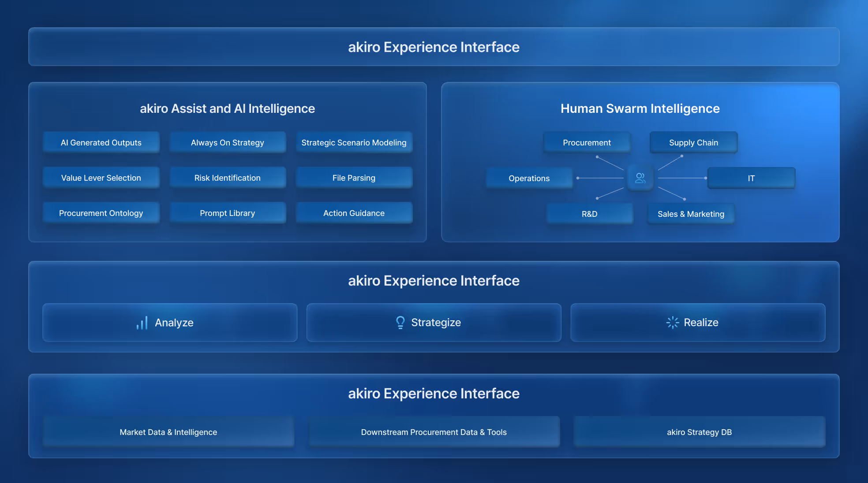Click Risk Identification tile
Image resolution: width=868 pixels, height=483 pixels.
[228, 178]
